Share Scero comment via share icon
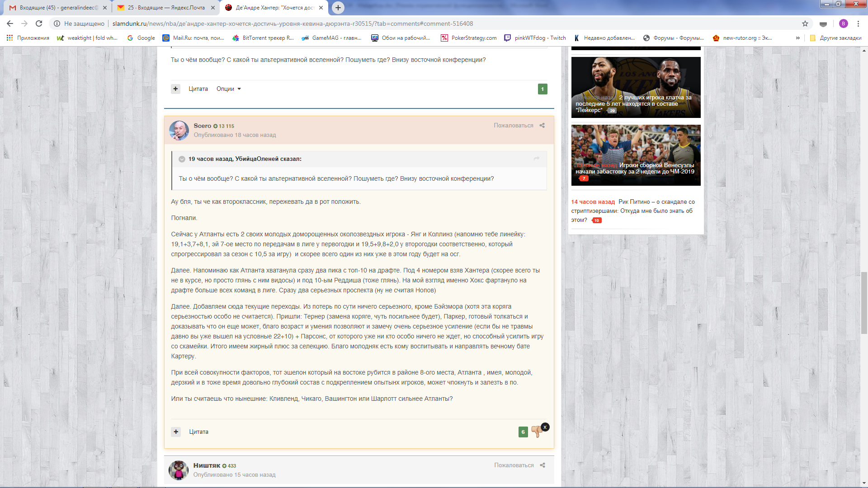Screen dimensions: 868x488 point(542,126)
